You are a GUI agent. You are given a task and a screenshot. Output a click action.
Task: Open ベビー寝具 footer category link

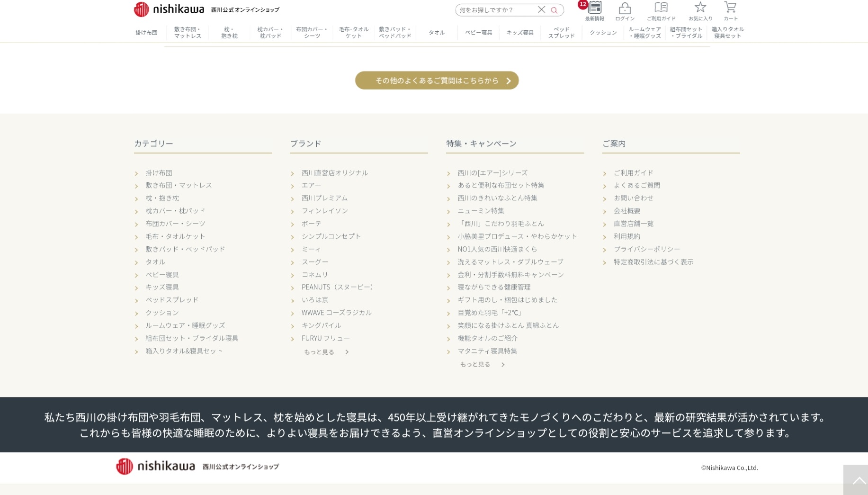(162, 275)
